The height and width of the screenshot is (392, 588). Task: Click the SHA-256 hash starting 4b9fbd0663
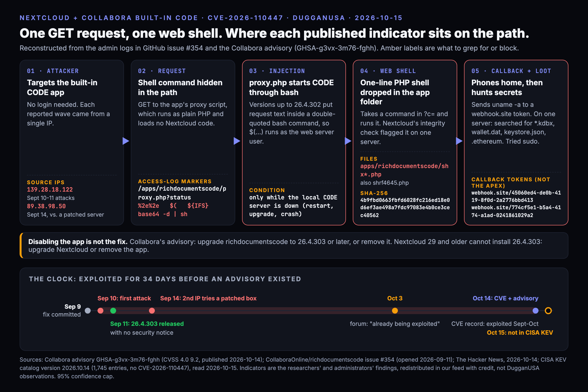pos(405,208)
